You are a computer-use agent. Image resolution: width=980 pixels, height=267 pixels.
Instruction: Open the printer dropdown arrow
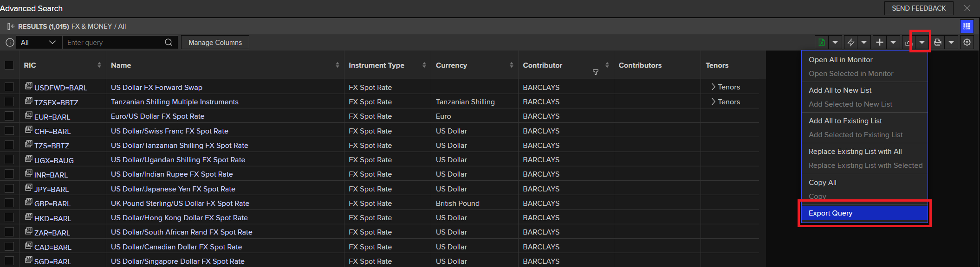pos(951,42)
